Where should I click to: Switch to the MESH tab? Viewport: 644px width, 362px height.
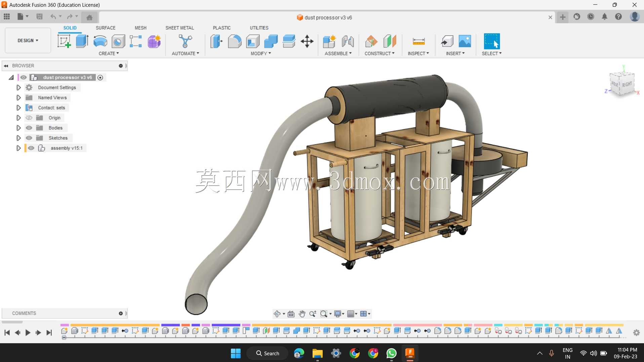tap(140, 28)
